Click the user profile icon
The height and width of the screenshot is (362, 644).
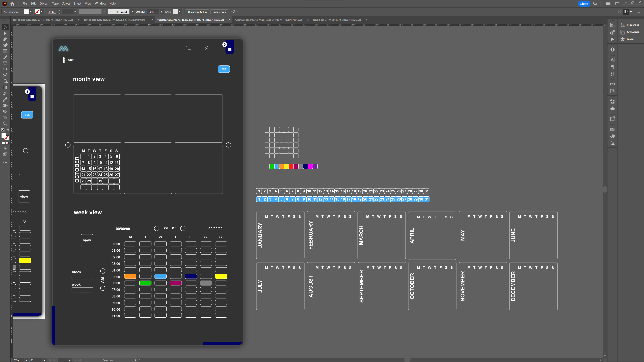click(207, 49)
